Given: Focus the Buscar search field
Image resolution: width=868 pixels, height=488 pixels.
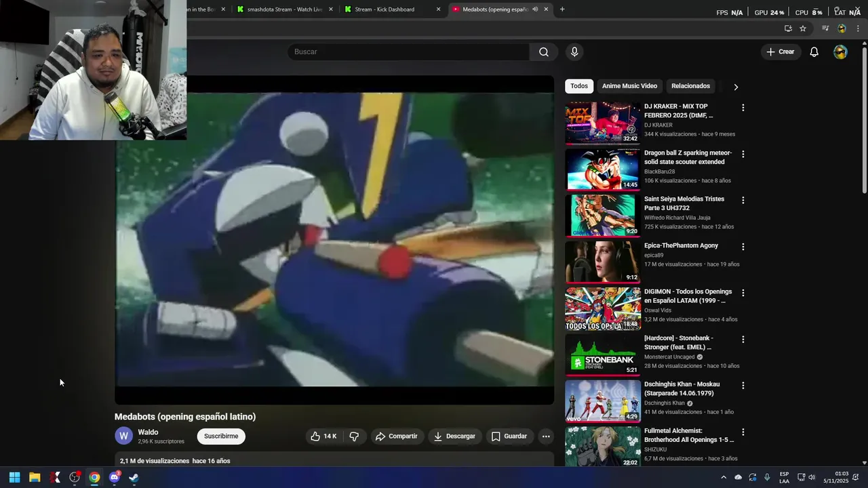Looking at the screenshot, I should (x=408, y=52).
